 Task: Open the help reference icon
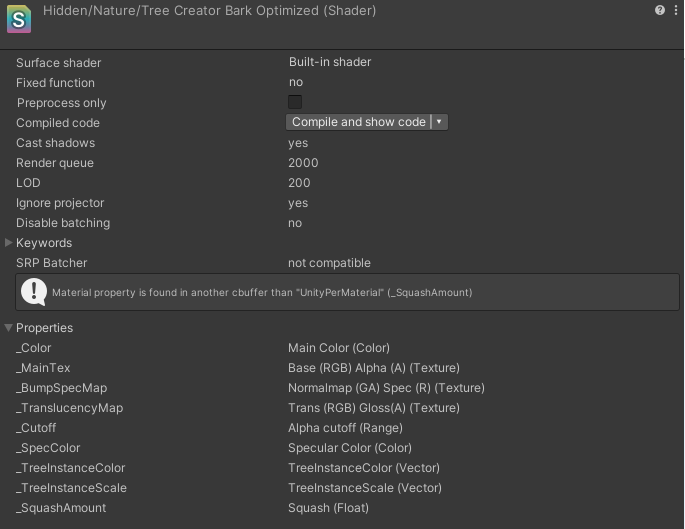[660, 10]
